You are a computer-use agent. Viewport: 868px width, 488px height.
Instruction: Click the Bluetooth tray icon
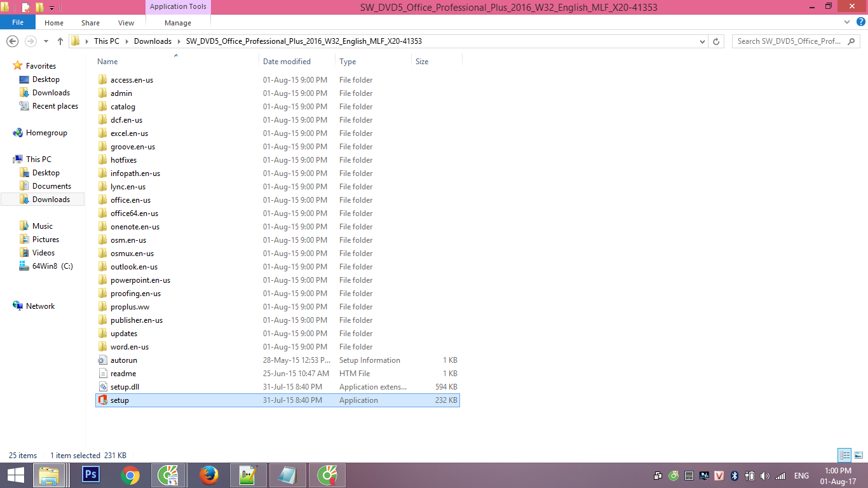point(735,475)
